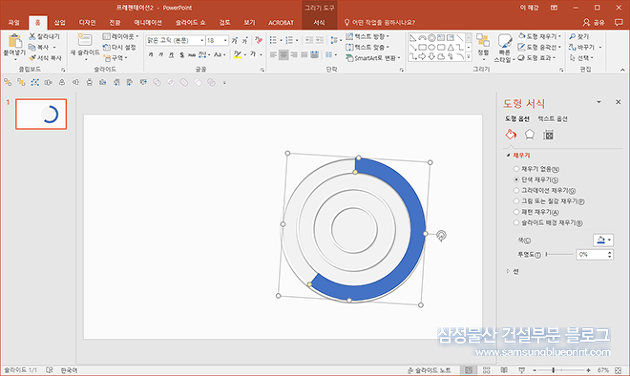Open 레이아웃 (Layout) dropdown
Viewport: 630px width, 376px height.
click(x=121, y=37)
